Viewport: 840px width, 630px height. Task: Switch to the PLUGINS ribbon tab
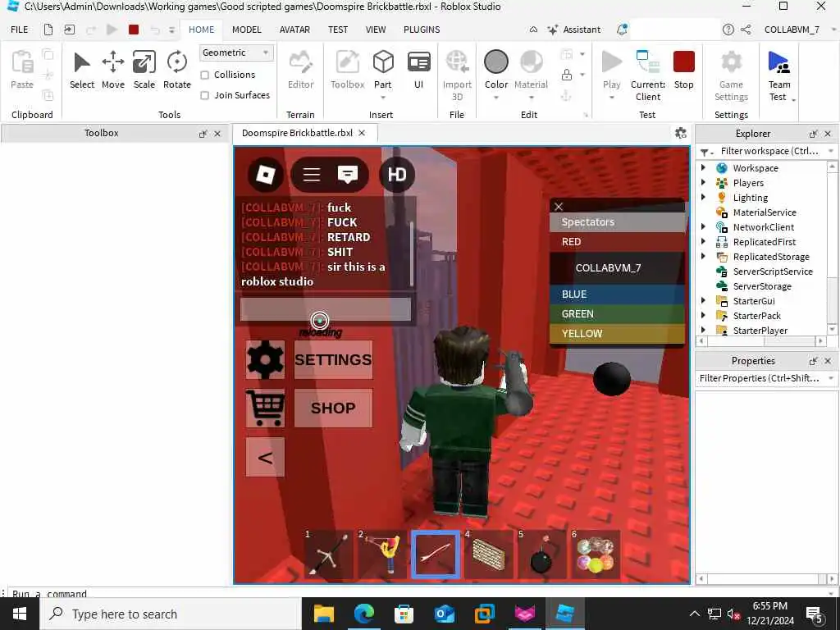coord(422,30)
